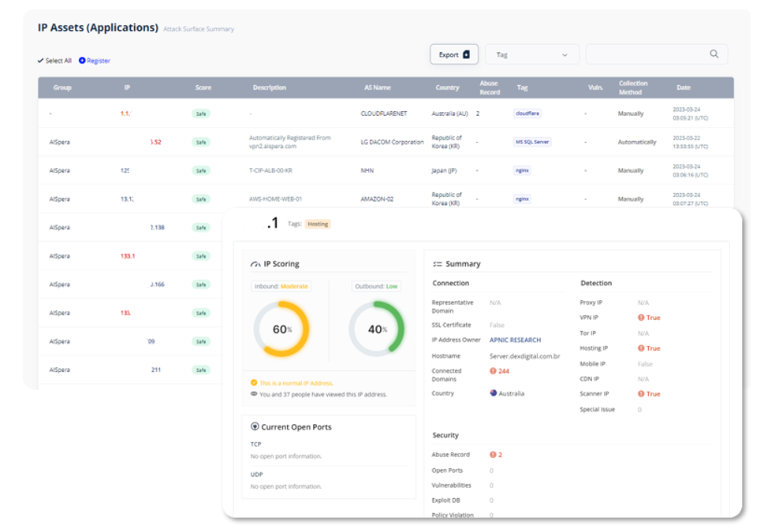The width and height of the screenshot is (764, 532).
Task: Click the MS SQL Server tag badge
Action: click(532, 142)
